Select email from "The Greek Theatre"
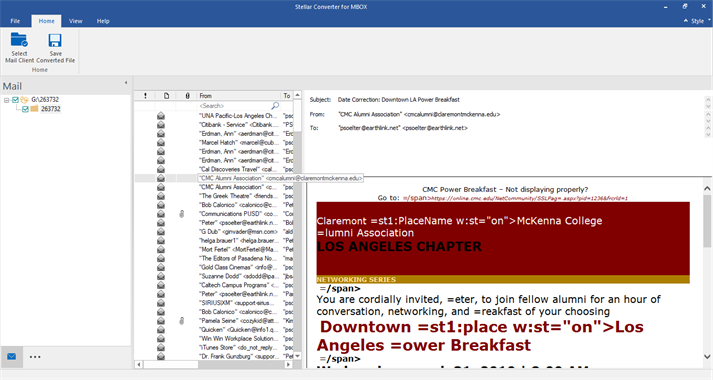Viewport: 713px width, 380px height. (239, 196)
